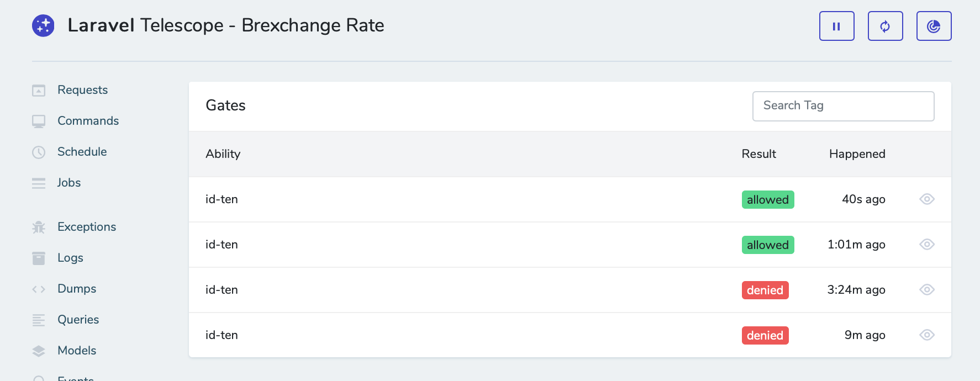Screen dimensions: 980x381
Task: Click the auto-refresh entries icon button
Action: [x=885, y=26]
